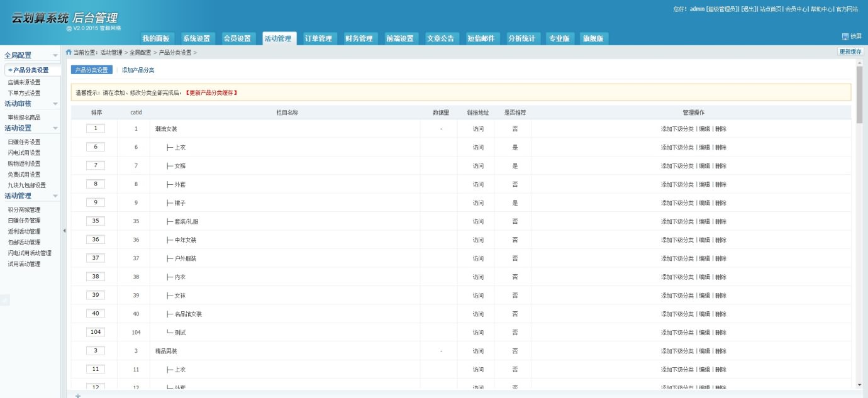The height and width of the screenshot is (398, 868).
Task: Open 返利活动管理 in the sidebar
Action: 24,231
